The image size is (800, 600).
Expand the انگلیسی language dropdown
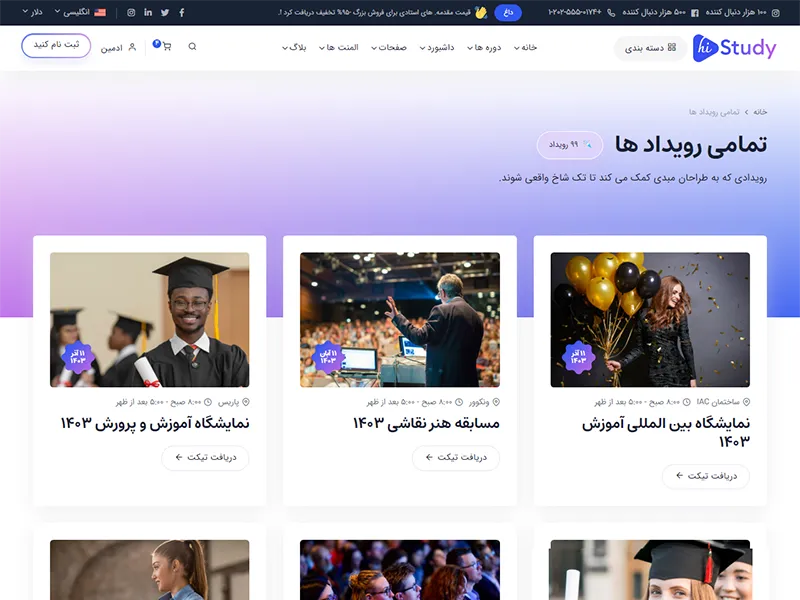point(80,12)
